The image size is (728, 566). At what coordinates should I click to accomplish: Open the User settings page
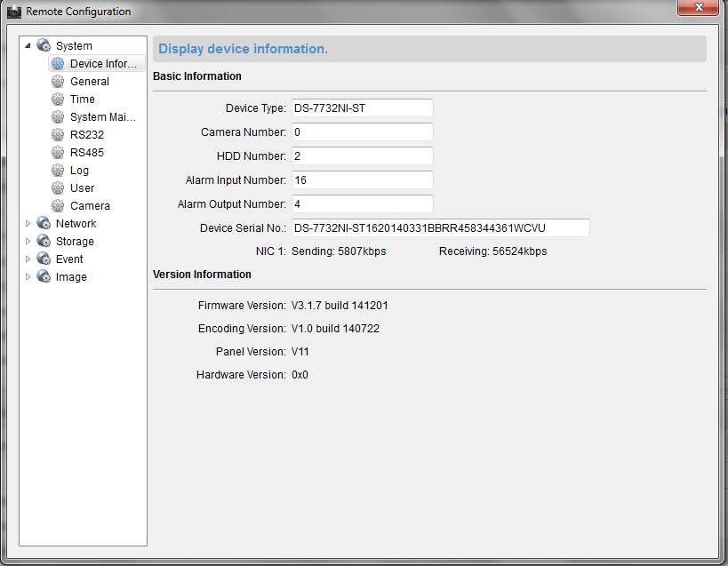point(82,188)
